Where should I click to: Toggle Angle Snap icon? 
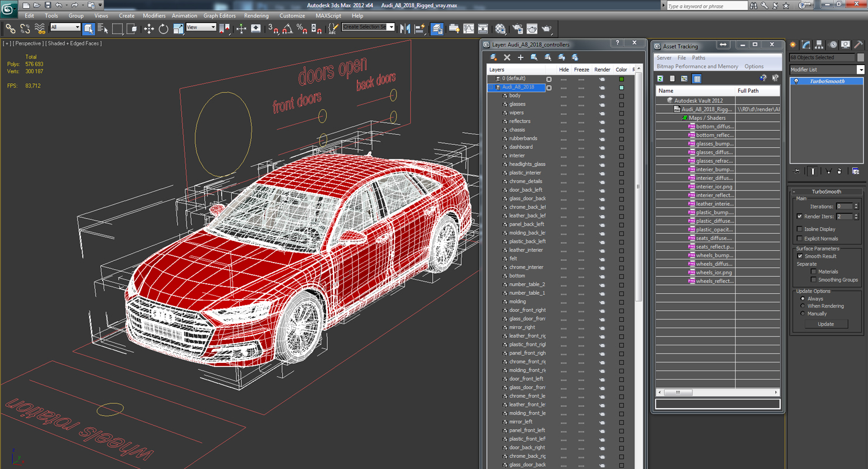click(287, 28)
